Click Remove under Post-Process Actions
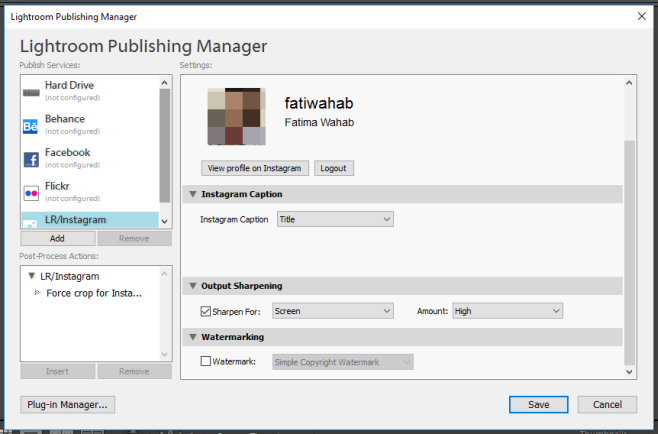 [x=134, y=371]
